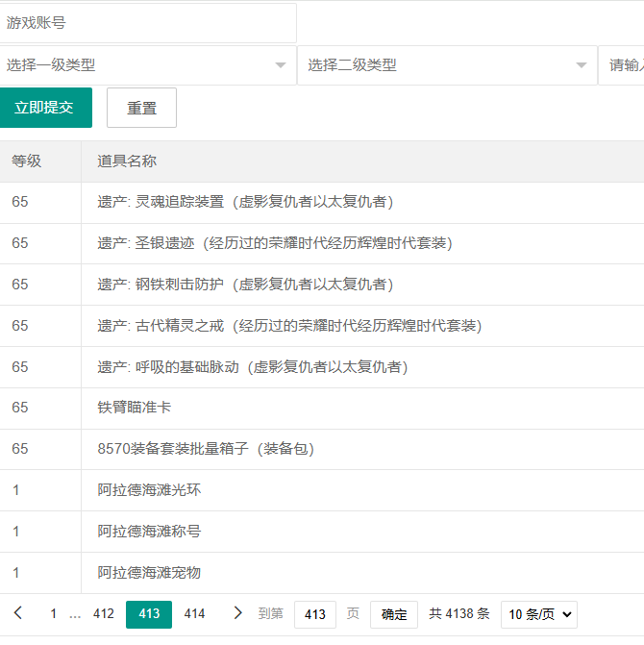This screenshot has height=645, width=644.
Task: Click the page number jump input box
Action: (315, 614)
